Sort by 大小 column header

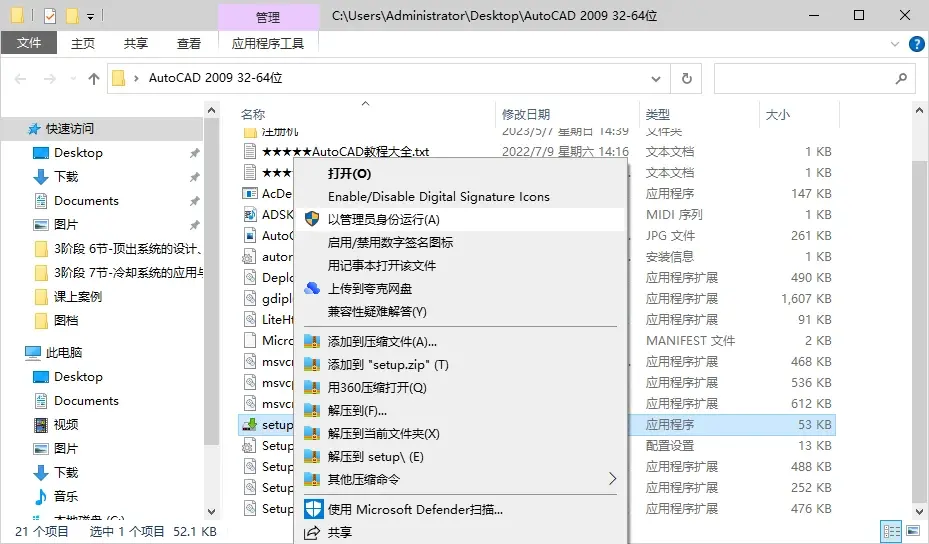pyautogui.click(x=778, y=114)
